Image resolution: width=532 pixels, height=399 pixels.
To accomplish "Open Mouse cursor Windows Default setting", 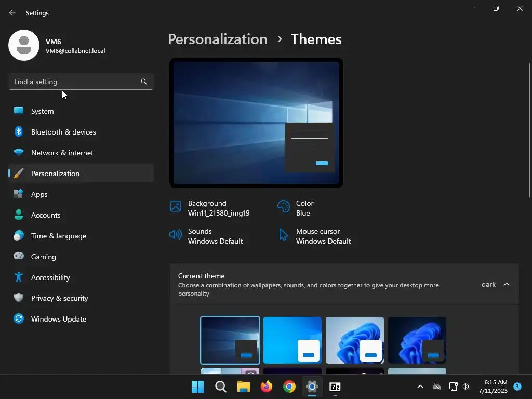I will coord(314,236).
